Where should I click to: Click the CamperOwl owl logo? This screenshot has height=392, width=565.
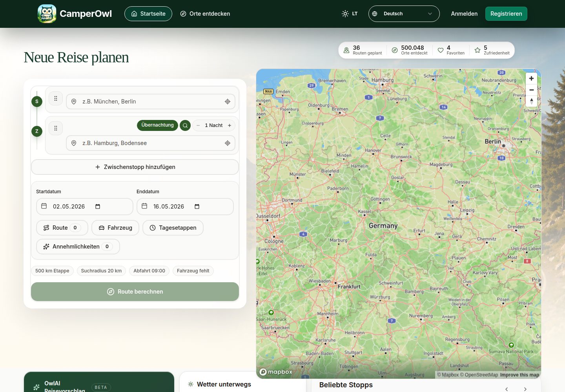coord(47,14)
